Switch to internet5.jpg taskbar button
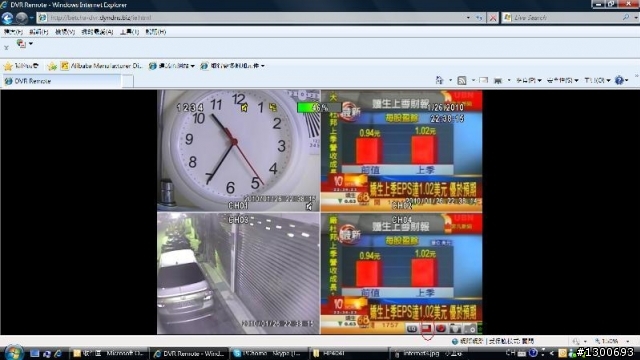This screenshot has height=360, width=640. click(428, 353)
